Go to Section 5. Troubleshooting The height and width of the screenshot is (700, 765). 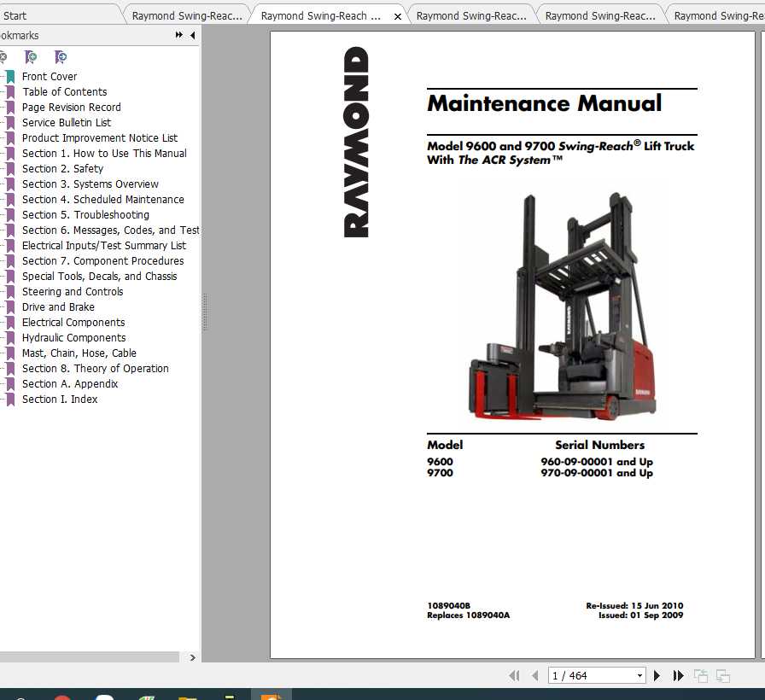85,214
